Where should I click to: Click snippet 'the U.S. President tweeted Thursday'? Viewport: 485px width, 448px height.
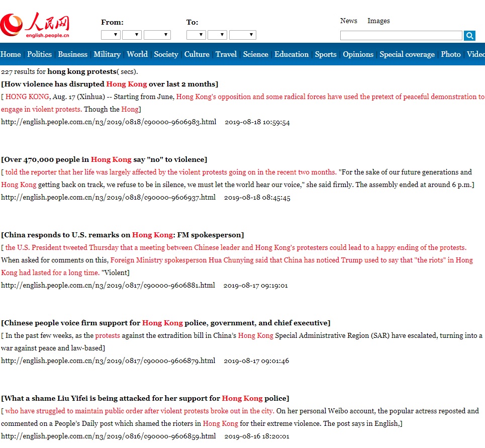coord(237,260)
